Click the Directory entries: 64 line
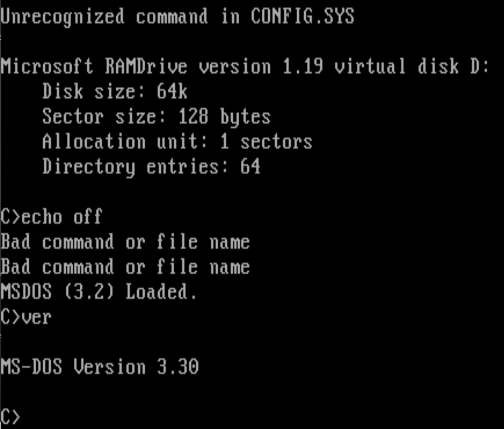Image resolution: width=504 pixels, height=429 pixels. (151, 167)
